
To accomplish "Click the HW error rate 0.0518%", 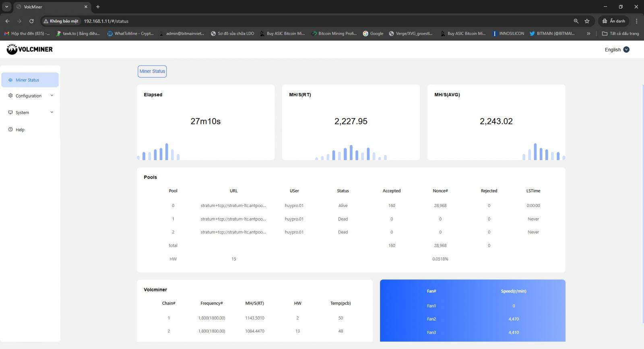I will 440,259.
